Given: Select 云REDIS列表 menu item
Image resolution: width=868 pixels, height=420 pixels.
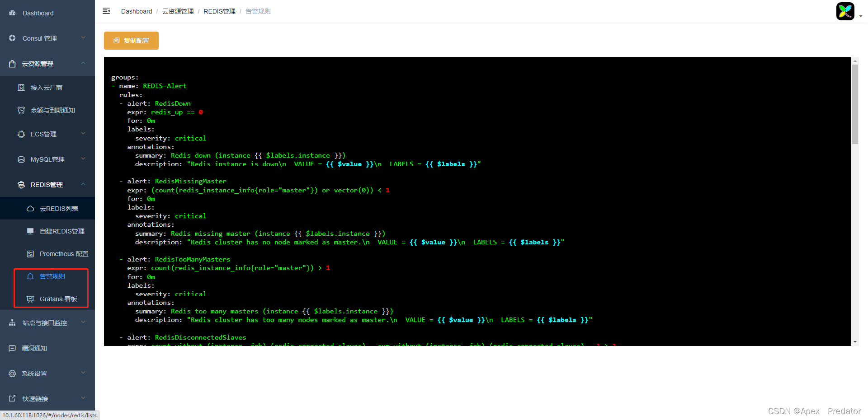Looking at the screenshot, I should point(47,209).
